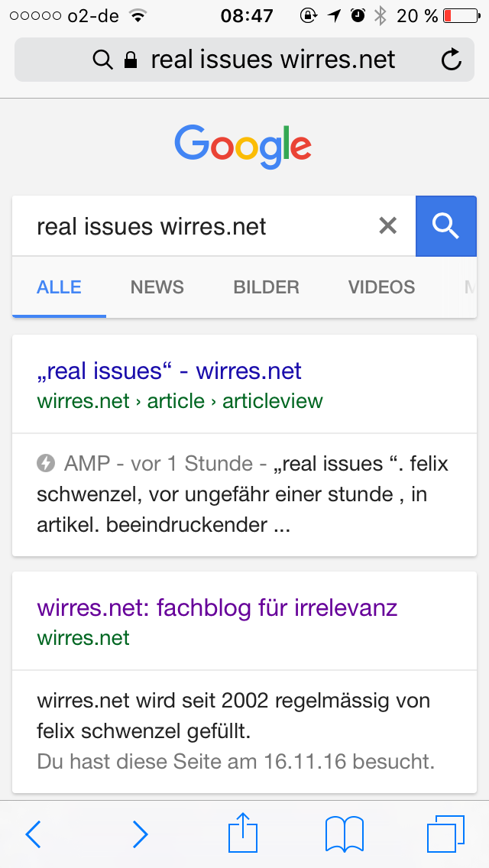
Task: Show open tabs with tabs icon
Action: coord(445,834)
